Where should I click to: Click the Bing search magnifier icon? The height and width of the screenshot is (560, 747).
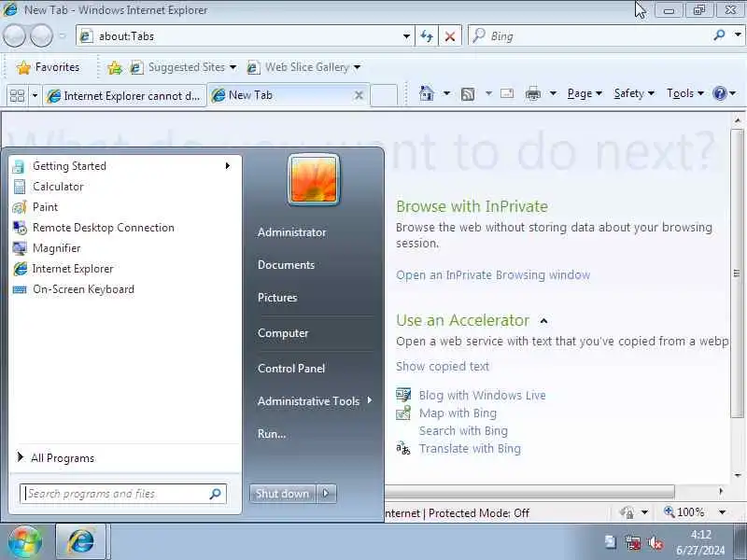719,35
